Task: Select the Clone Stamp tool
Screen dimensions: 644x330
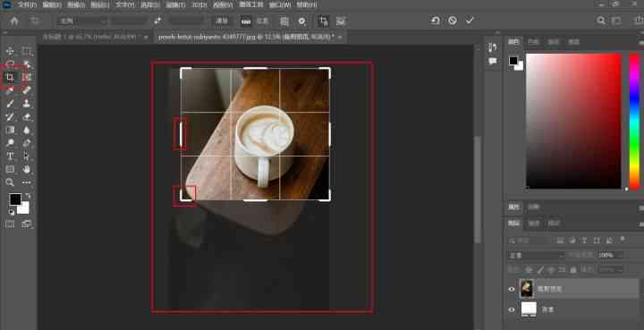Action: click(x=27, y=104)
